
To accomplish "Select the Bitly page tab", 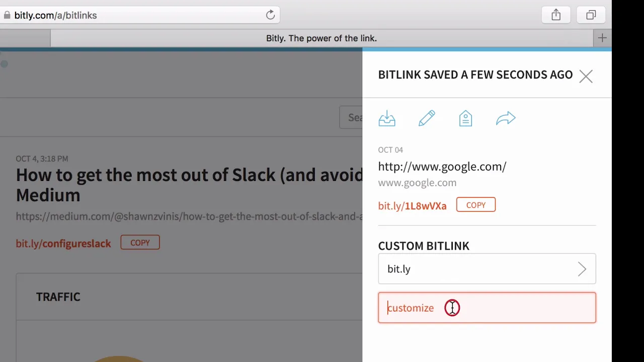I will 321,38.
